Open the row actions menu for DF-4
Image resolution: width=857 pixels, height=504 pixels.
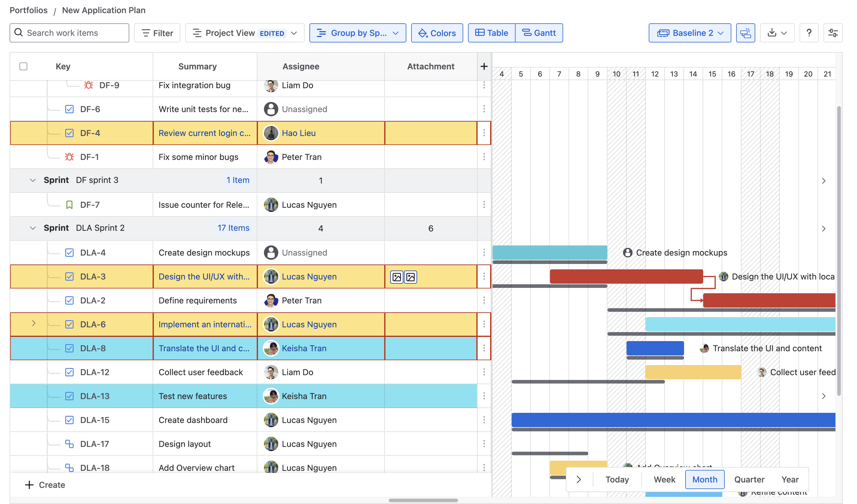484,133
